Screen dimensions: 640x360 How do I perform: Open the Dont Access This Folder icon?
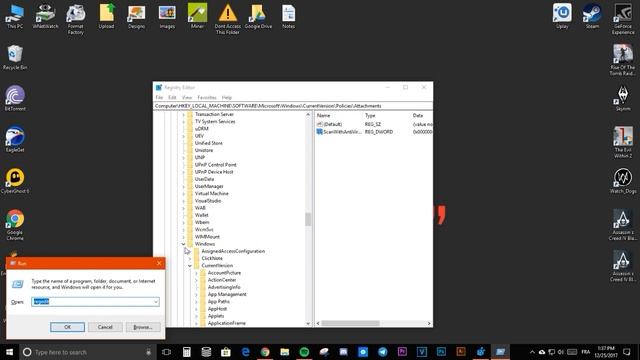228,19
